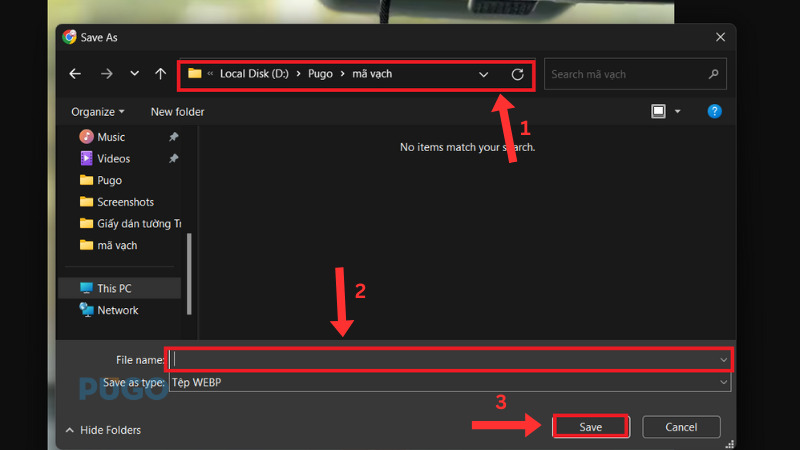Screen dimensions: 800x450
Task: Refresh the mã vạch folder view
Action: point(517,74)
